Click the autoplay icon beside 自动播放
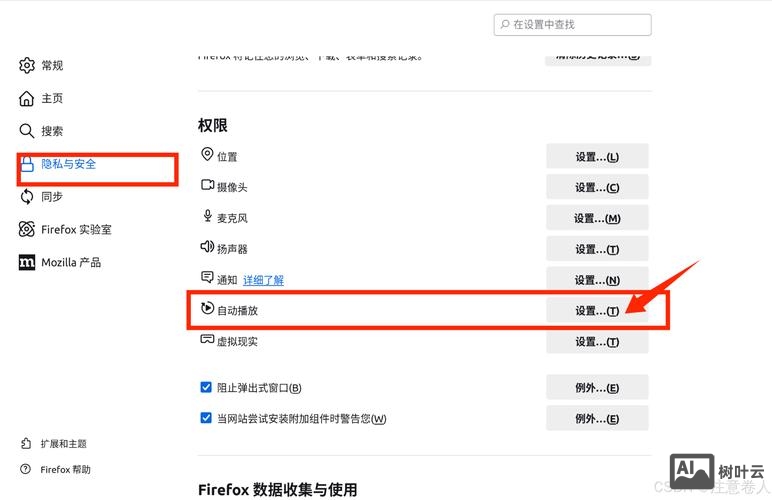Screen dimensions: 772x500 pyautogui.click(x=207, y=308)
